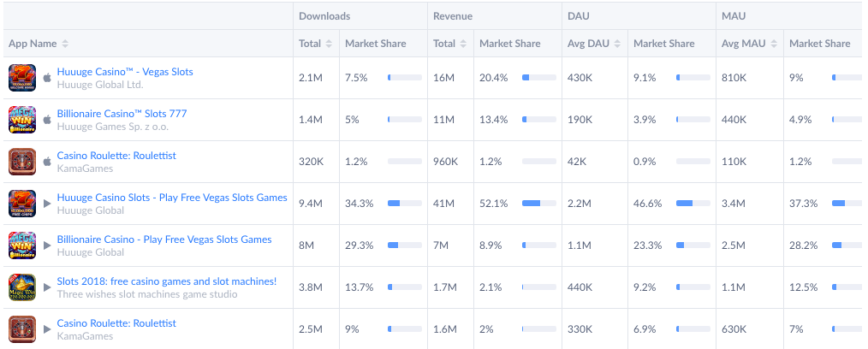Open Android Casino Roulette: Roulettist app icon
868x349 pixels.
coord(23,329)
